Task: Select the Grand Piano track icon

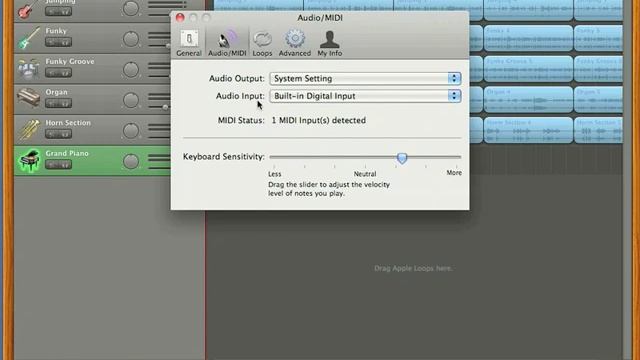Action: (x=29, y=160)
